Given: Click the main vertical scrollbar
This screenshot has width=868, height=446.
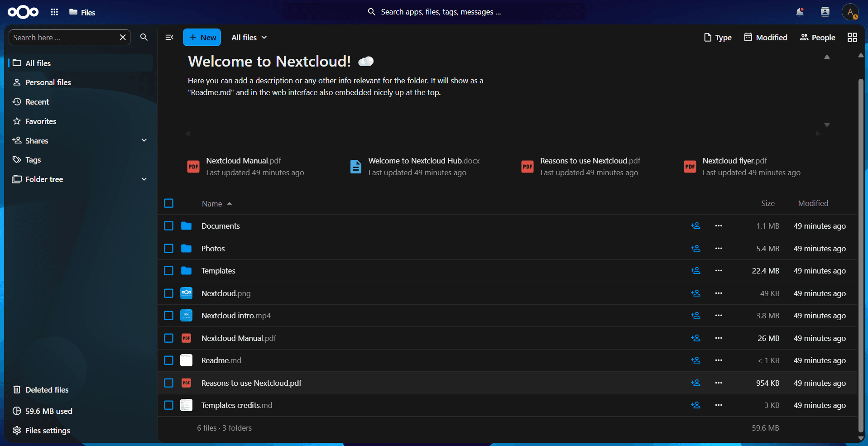Looking at the screenshot, I should tap(861, 256).
